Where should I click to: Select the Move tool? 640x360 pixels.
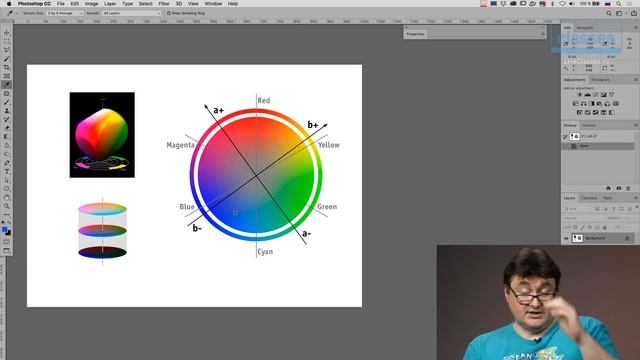tap(7, 33)
